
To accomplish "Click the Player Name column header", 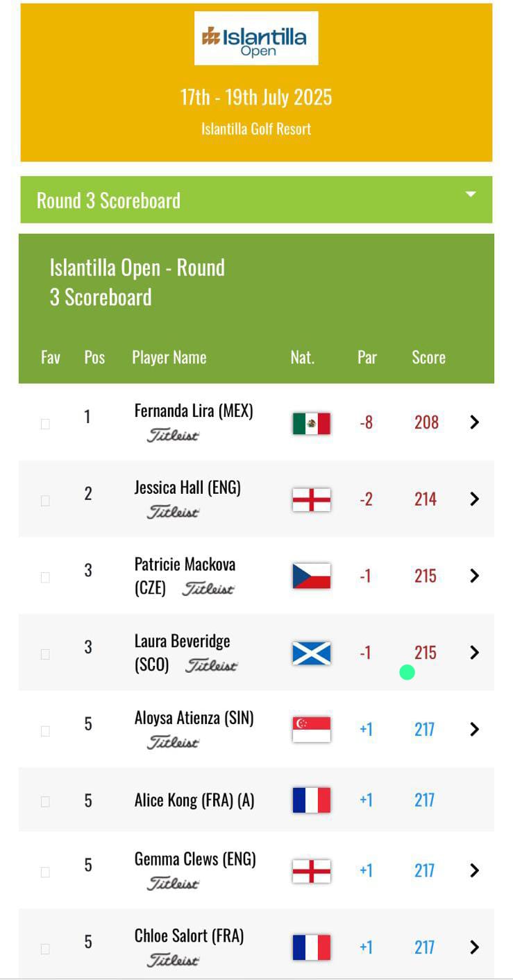I will click(169, 357).
